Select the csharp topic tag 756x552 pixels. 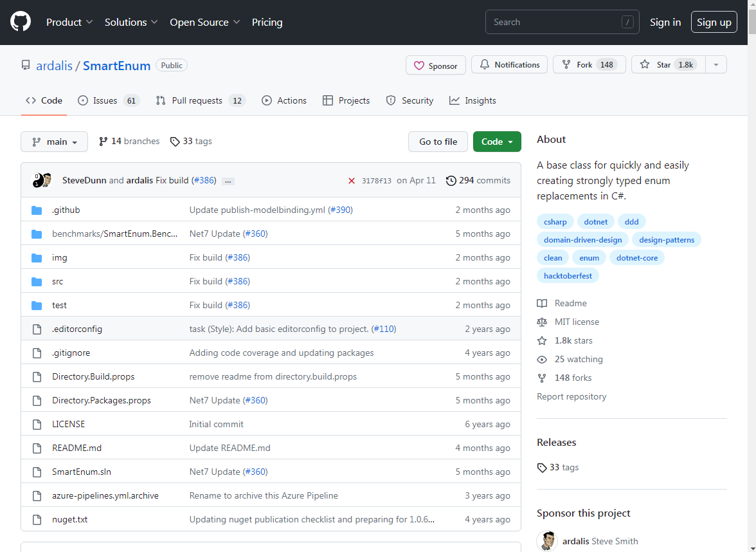click(x=555, y=222)
